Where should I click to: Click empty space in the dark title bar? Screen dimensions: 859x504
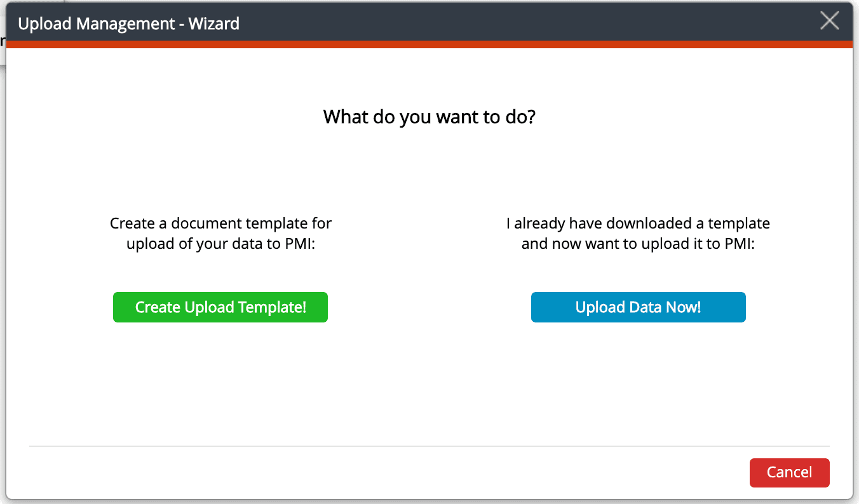pyautogui.click(x=508, y=23)
